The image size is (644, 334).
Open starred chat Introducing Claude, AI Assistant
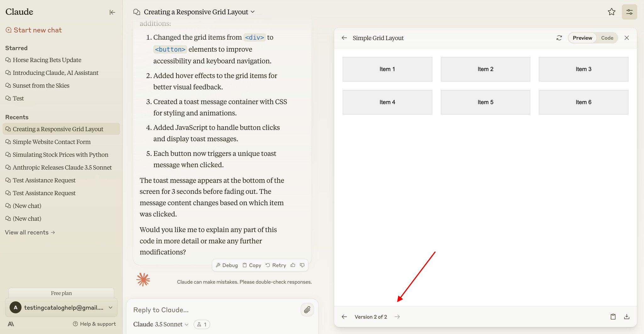tap(52, 73)
